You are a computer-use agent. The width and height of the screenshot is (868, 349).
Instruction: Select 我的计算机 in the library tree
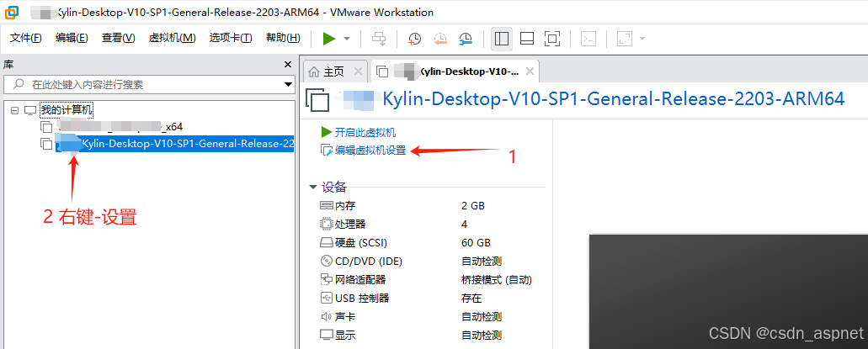(67, 111)
